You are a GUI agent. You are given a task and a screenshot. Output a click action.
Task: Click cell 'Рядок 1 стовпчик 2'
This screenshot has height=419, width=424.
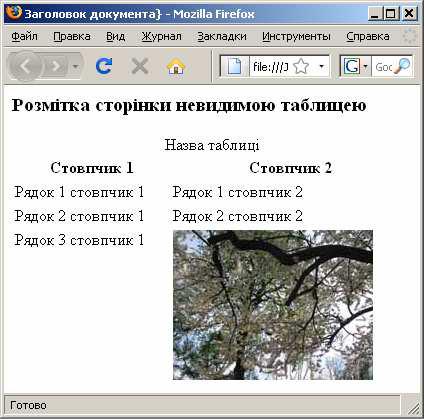[237, 192]
